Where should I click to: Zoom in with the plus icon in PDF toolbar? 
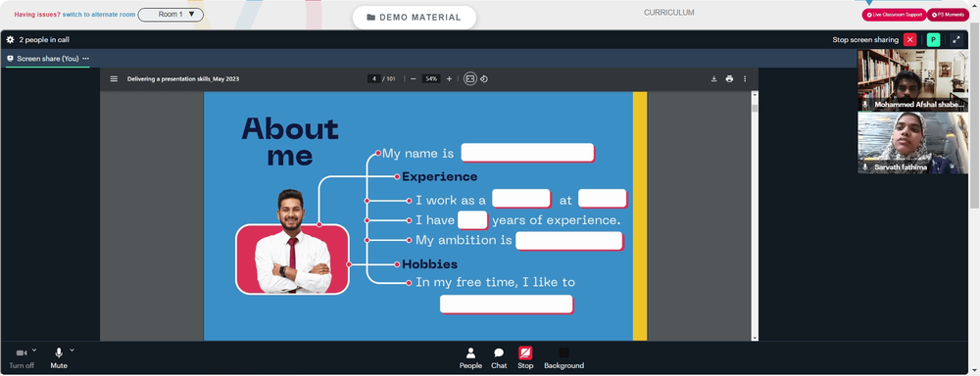tap(449, 78)
